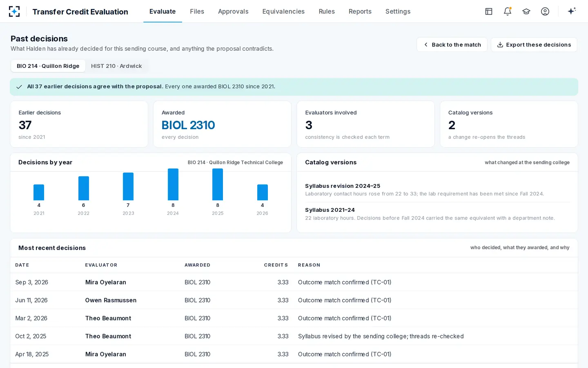The height and width of the screenshot is (368, 588).
Task: Open the Rules tab
Action: tap(327, 11)
